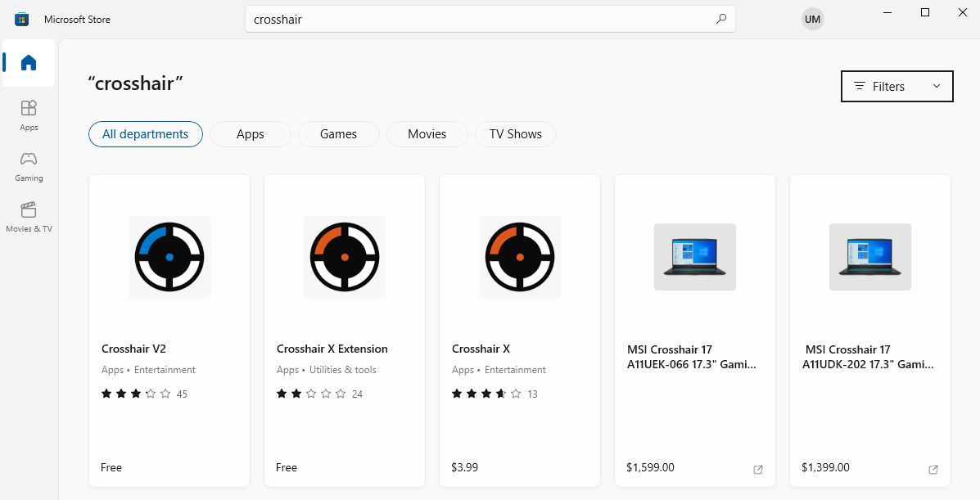Filter results by Games
This screenshot has height=500, width=980.
(338, 134)
